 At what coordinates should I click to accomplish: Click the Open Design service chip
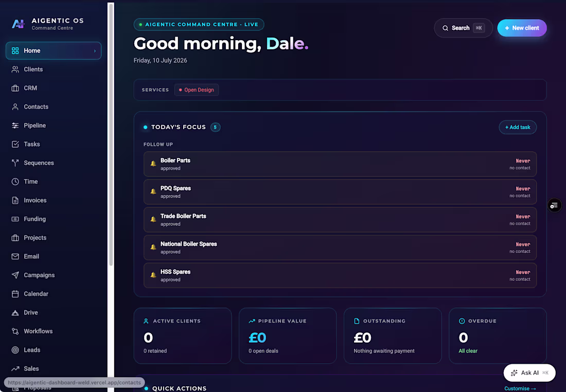(x=197, y=90)
